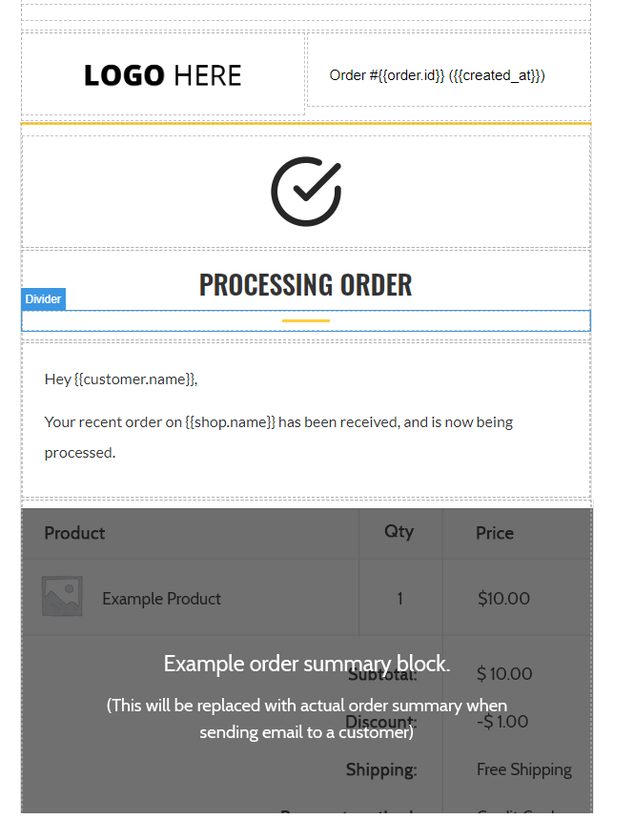Click the Qty column header
This screenshot has width=634, height=840.
tap(399, 533)
